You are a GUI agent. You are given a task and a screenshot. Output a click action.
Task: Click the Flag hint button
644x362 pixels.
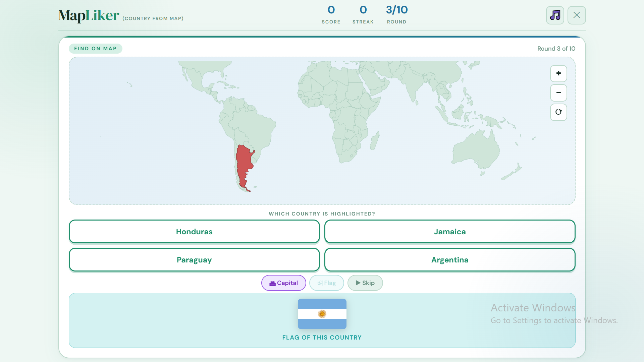coord(327,283)
